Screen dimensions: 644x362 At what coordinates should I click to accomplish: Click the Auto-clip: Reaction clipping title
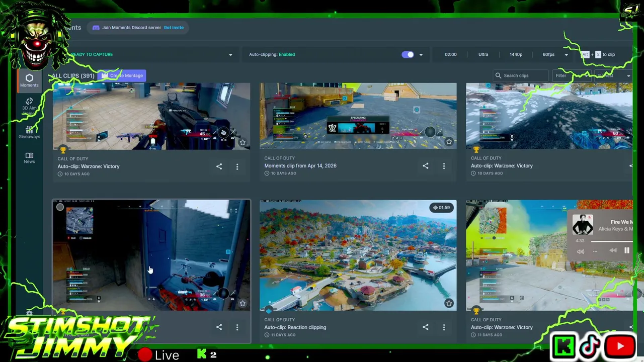[x=295, y=327]
